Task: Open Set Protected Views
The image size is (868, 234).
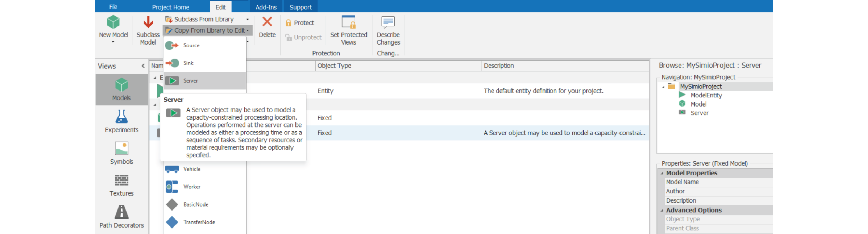Action: [348, 30]
